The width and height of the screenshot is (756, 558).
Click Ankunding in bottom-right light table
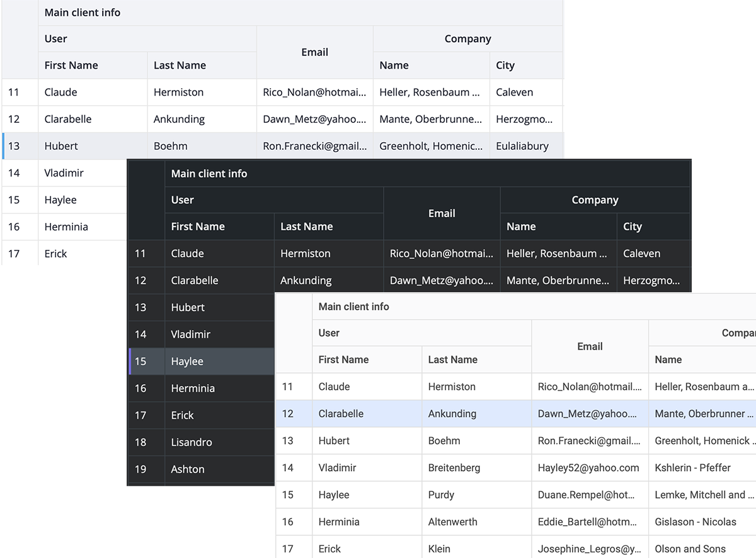pos(452,414)
